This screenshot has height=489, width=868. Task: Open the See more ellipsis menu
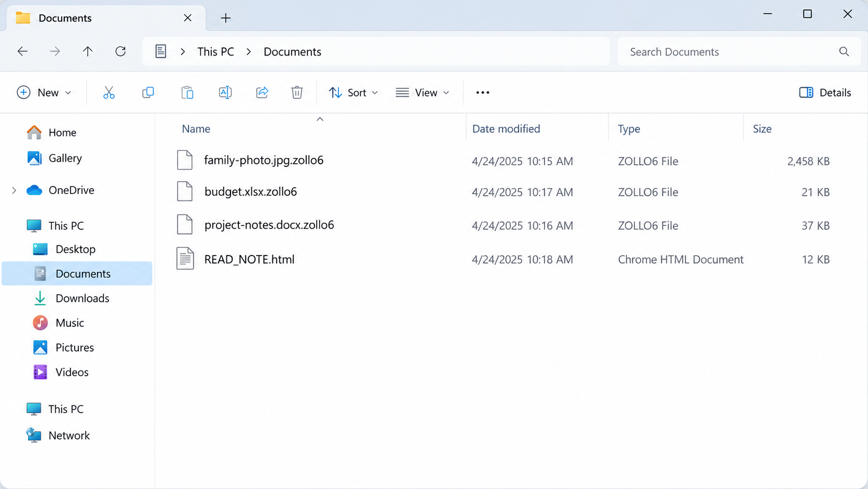(483, 92)
